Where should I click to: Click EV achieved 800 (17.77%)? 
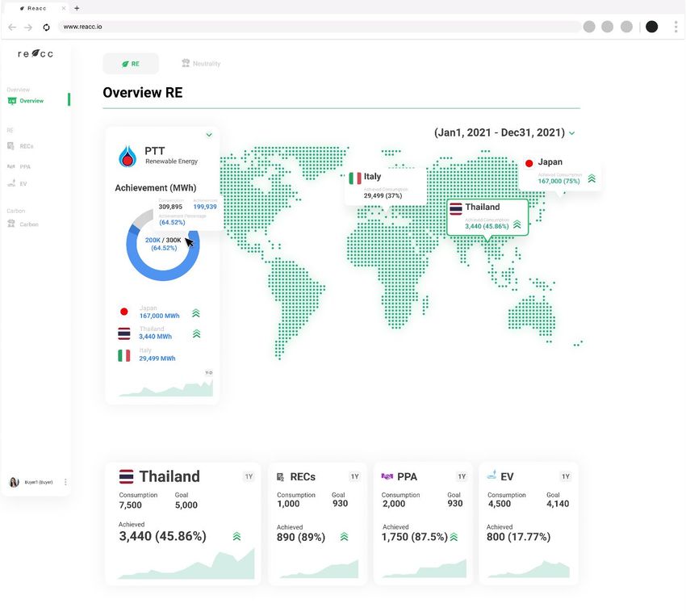click(x=518, y=537)
